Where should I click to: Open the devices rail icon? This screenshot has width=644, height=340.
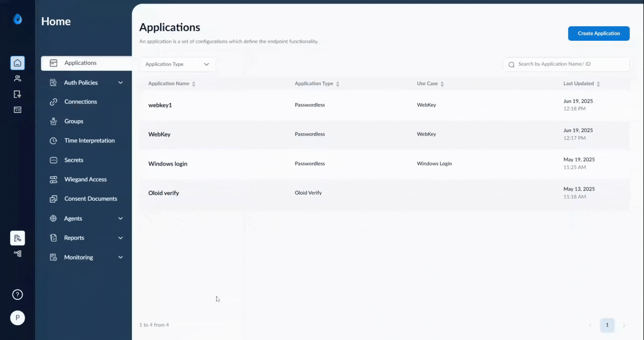click(18, 94)
